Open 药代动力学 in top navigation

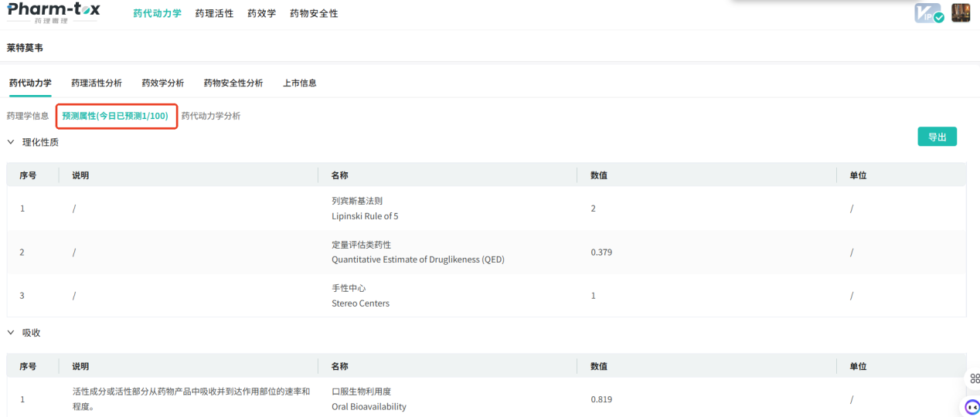point(157,14)
